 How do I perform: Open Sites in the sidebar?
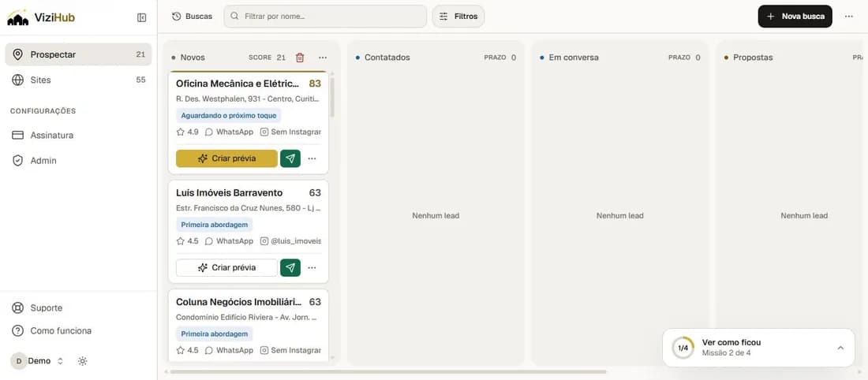(x=78, y=80)
